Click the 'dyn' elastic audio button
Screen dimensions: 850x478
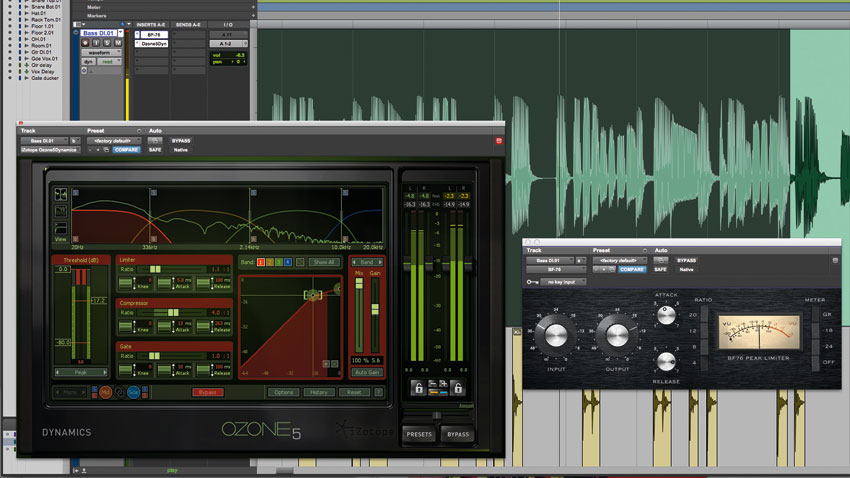88,62
